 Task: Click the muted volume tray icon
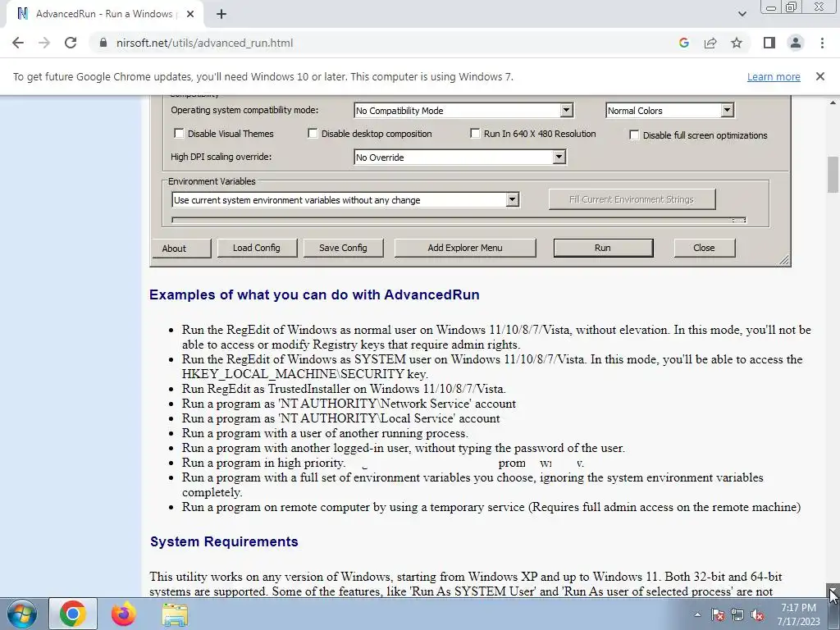click(x=757, y=614)
